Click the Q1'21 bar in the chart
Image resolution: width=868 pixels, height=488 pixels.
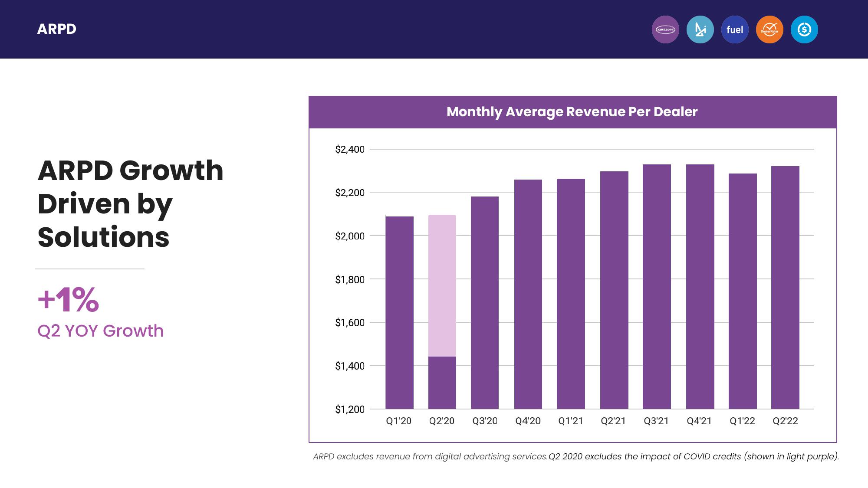(x=571, y=294)
